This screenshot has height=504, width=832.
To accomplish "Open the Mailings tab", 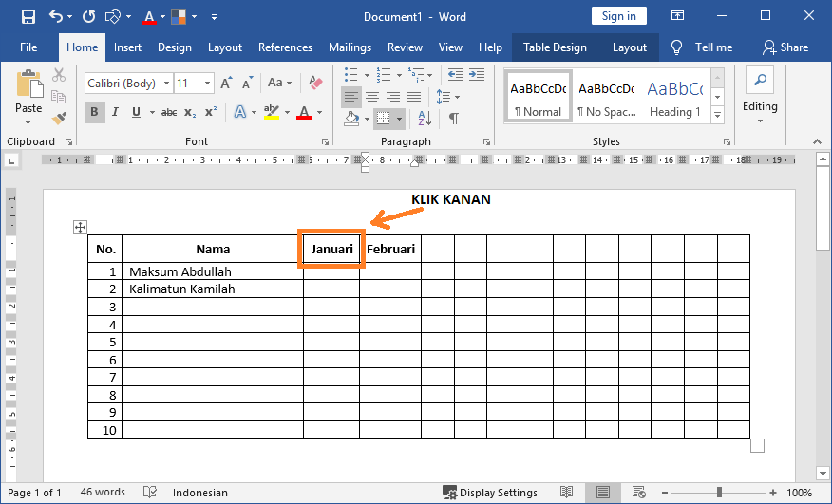I will 350,47.
